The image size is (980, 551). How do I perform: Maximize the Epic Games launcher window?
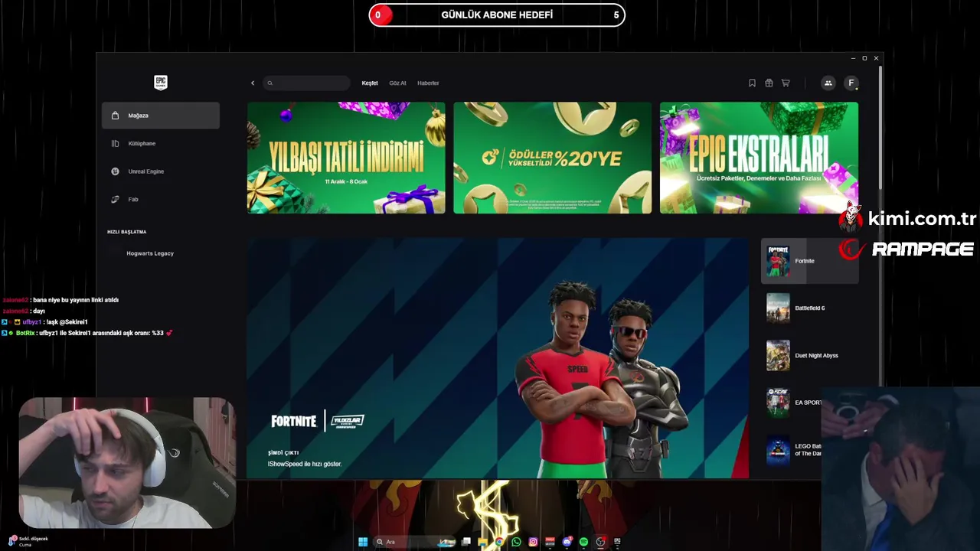pyautogui.click(x=864, y=58)
